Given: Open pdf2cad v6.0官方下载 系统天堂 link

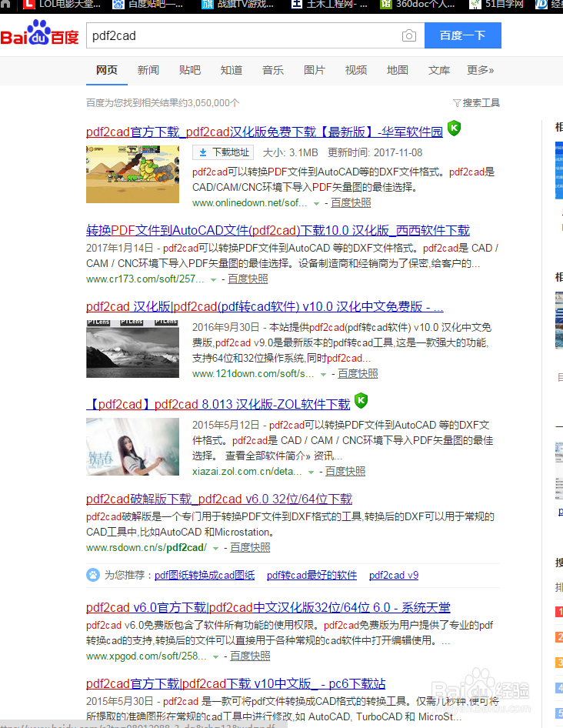Looking at the screenshot, I should [x=268, y=608].
